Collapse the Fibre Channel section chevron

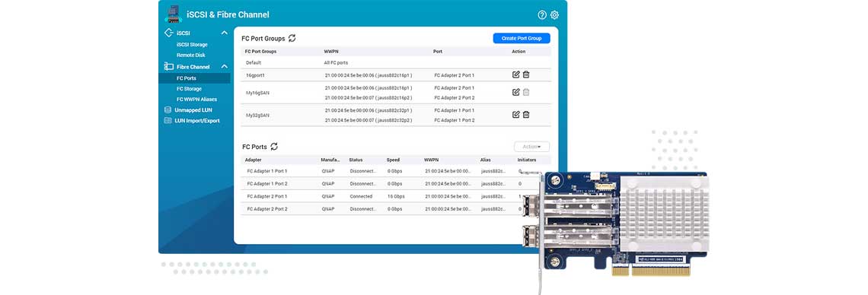pyautogui.click(x=224, y=67)
